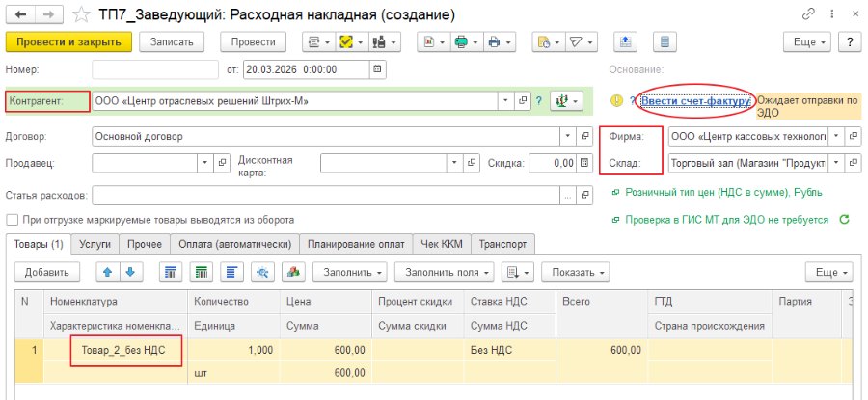The width and height of the screenshot is (868, 400).
Task: Click the ellipsis button of Статья расходов
Action: point(568,196)
